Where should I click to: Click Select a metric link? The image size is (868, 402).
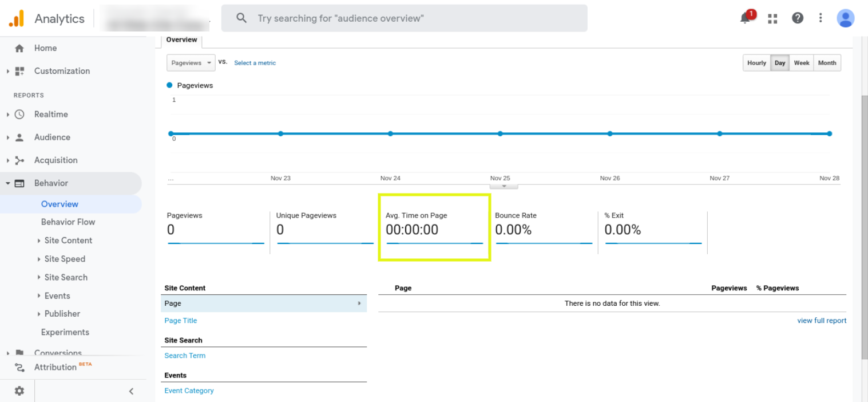click(x=255, y=63)
